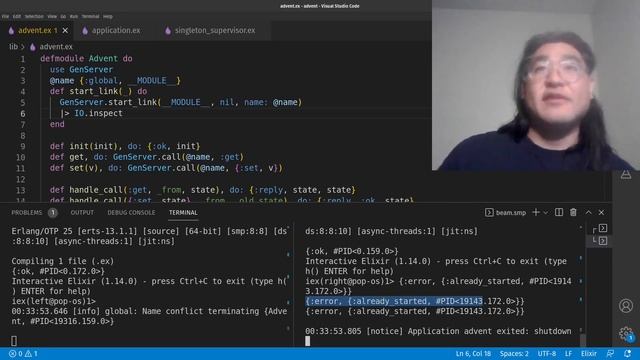This screenshot has width=640, height=360.
Task: Click 'iex(left@pop-os)1>' prompt in left terminal
Action: click(53, 301)
